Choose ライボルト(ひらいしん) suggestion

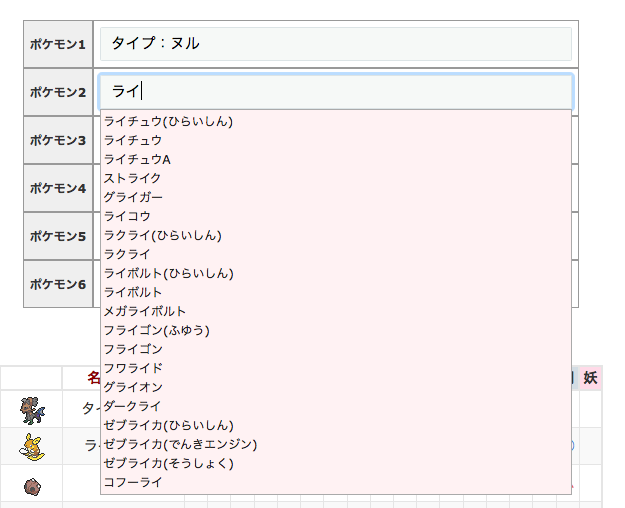point(336,274)
